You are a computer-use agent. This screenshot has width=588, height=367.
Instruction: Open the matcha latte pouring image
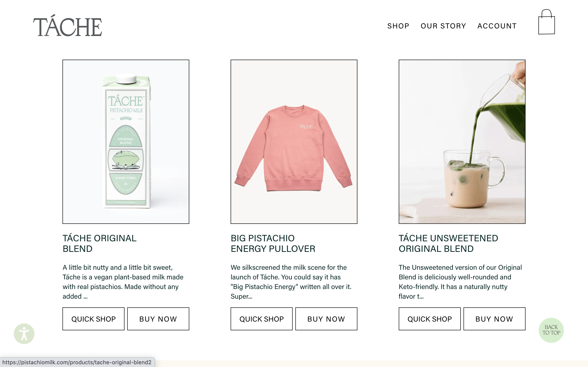point(462,142)
